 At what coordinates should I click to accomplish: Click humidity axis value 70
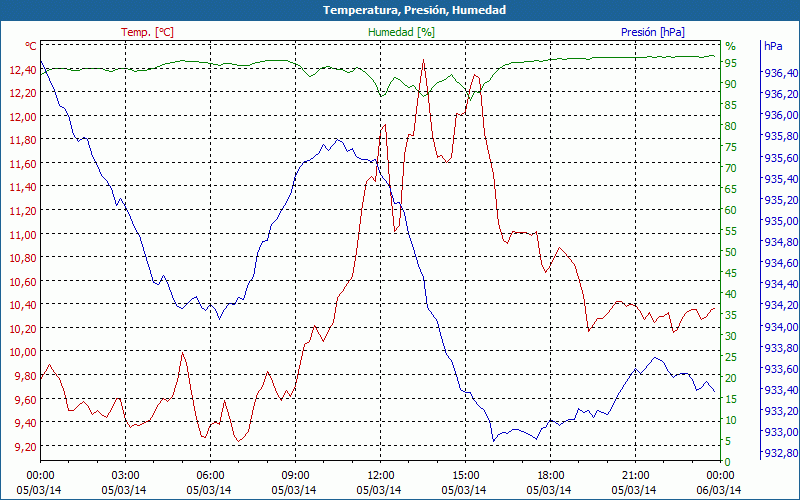[x=731, y=168]
